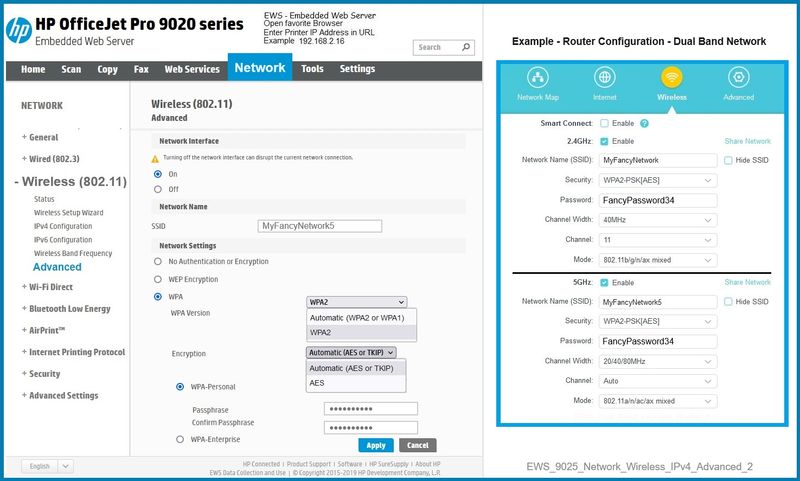The image size is (800, 481).
Task: Open the Copy tab
Action: [107, 69]
